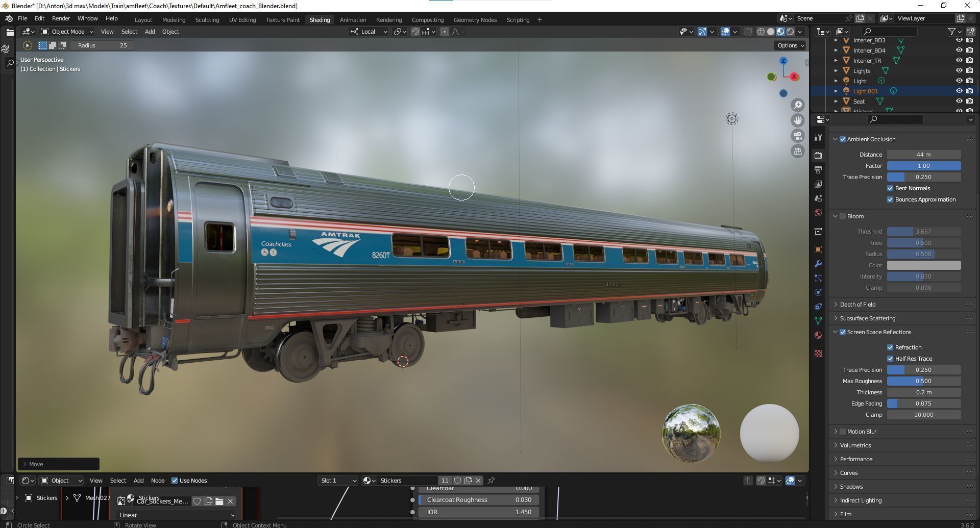This screenshot has height=528, width=980.
Task: Open the Physics properties tab
Action: pyautogui.click(x=818, y=292)
